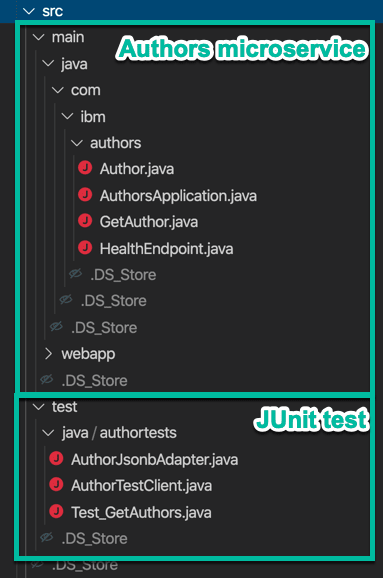Collapse the ibm folder chevron
Image resolution: width=383 pixels, height=578 pixels.
coord(67,116)
